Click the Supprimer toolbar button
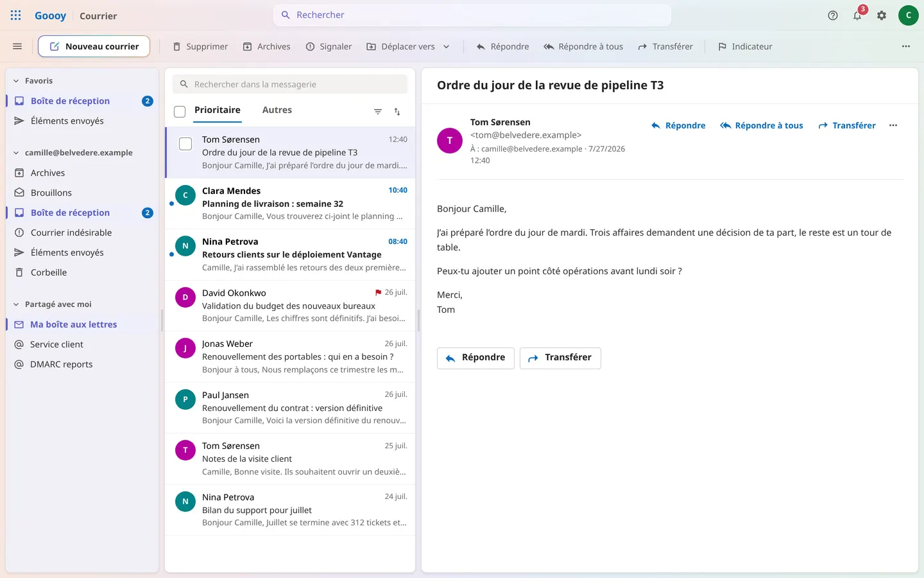The height and width of the screenshot is (578, 924). pos(200,46)
